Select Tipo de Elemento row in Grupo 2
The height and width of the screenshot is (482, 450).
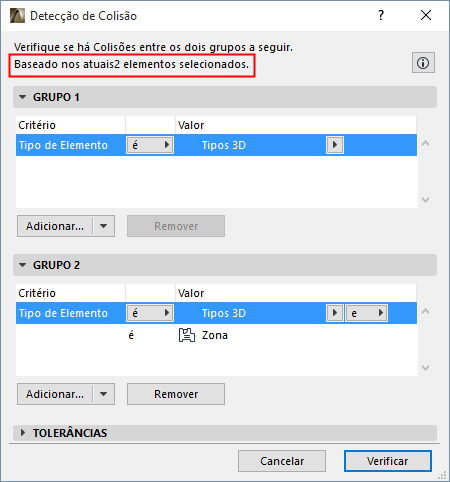[x=216, y=313]
